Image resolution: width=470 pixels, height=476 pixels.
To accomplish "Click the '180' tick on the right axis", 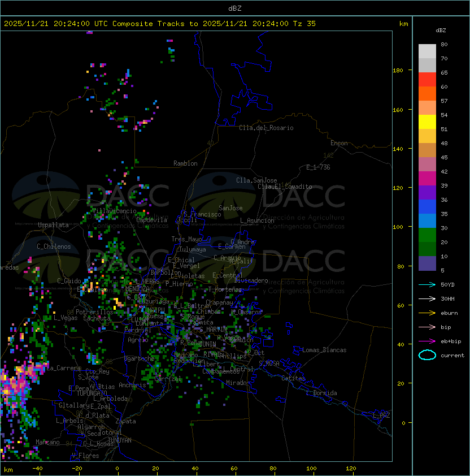I will (x=398, y=71).
